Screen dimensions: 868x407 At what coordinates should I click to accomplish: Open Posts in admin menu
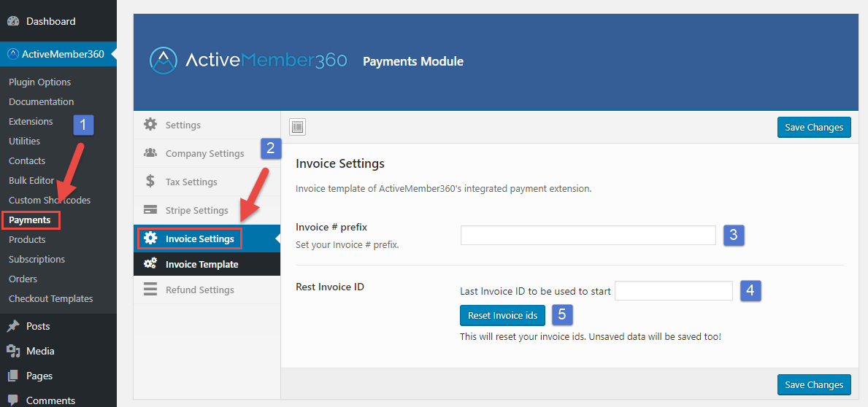58,326
